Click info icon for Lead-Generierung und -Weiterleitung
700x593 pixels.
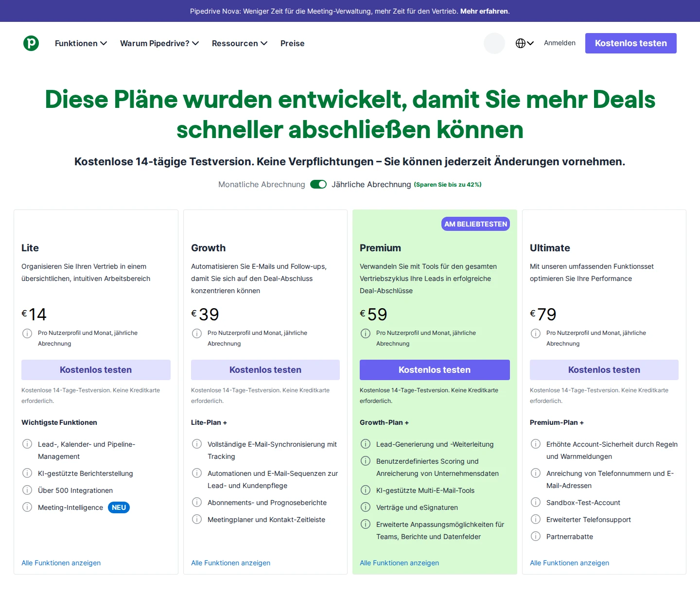tap(366, 444)
